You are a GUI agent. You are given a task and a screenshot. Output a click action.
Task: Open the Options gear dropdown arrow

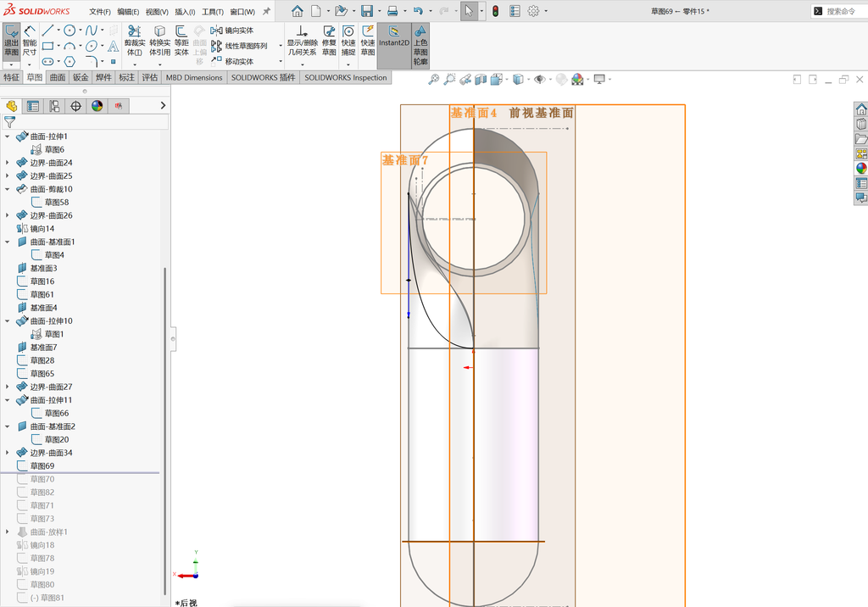pos(546,11)
